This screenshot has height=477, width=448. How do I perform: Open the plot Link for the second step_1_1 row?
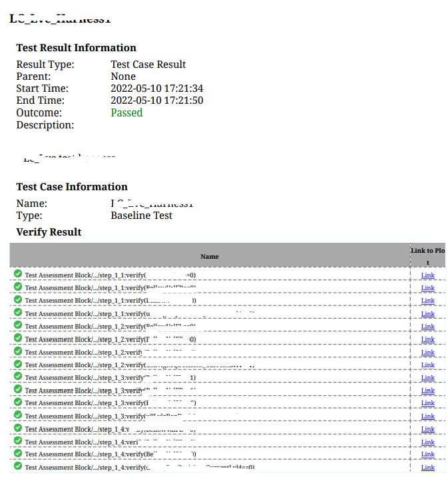coord(427,288)
